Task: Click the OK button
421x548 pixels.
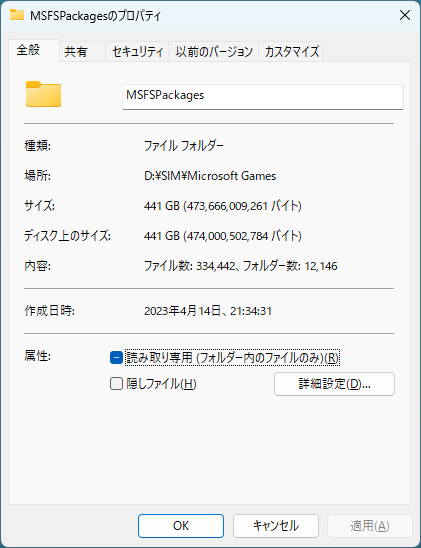Action: [181, 526]
